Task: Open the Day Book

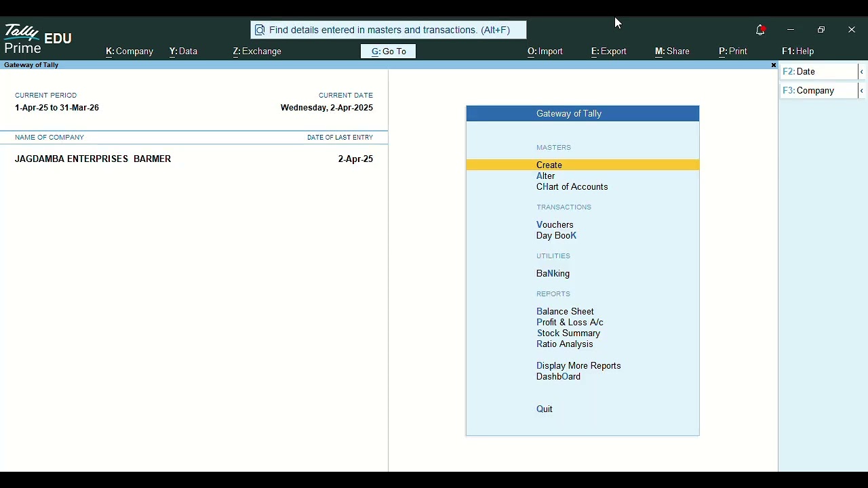Action: click(557, 236)
